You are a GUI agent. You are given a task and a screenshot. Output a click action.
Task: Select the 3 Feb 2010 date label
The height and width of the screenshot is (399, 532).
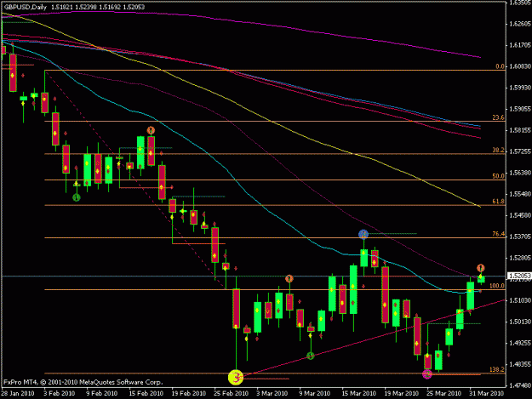60,394
